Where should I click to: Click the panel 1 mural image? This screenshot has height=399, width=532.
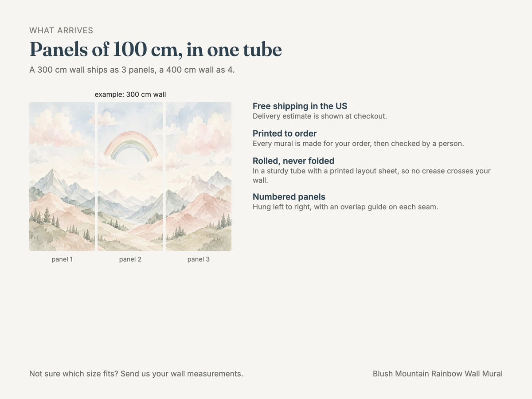(62, 176)
